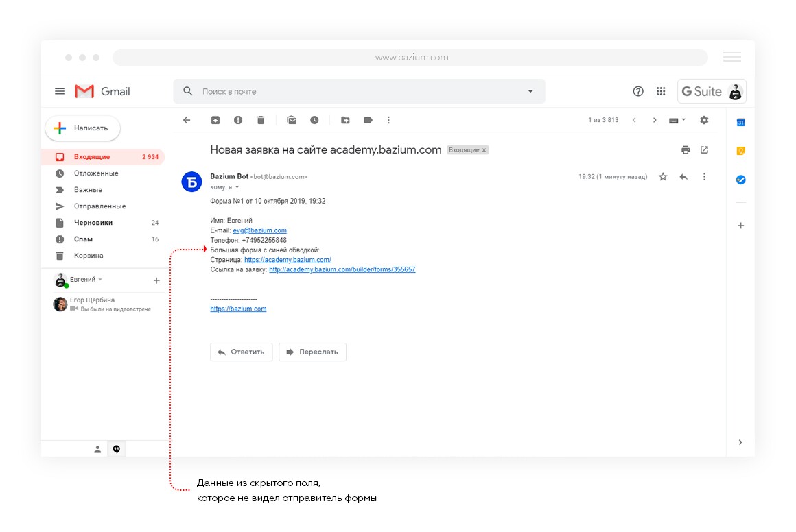Click the sender name Bazium Bot
Viewport: 796px width, 532px height.
click(x=229, y=176)
